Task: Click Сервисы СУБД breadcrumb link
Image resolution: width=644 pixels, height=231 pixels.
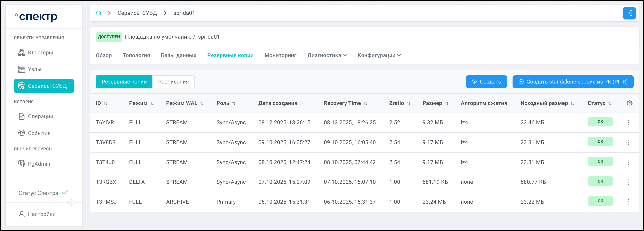Action: tap(137, 13)
